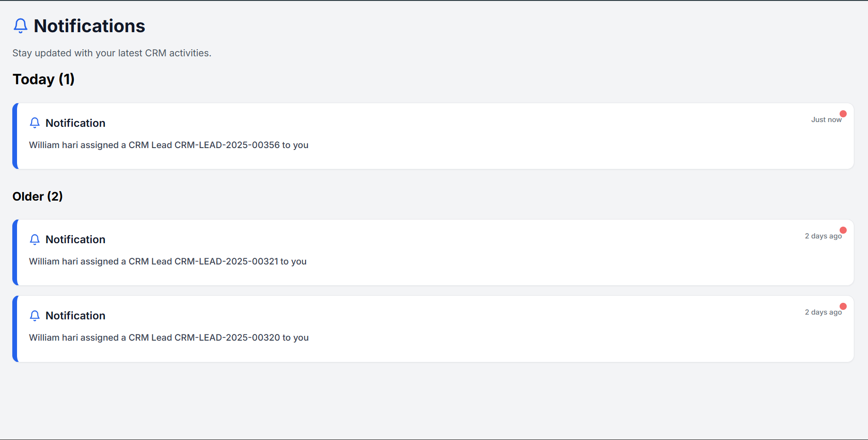868x440 pixels.
Task: Click bell icon on CRM-LEAD-2025-00356 notification
Action: pyautogui.click(x=35, y=123)
